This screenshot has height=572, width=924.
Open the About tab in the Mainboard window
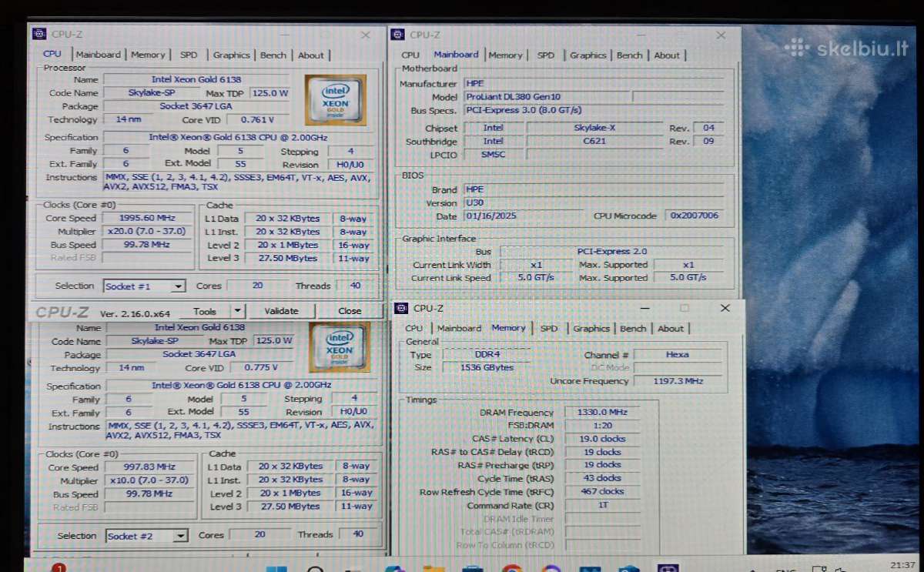tap(667, 55)
